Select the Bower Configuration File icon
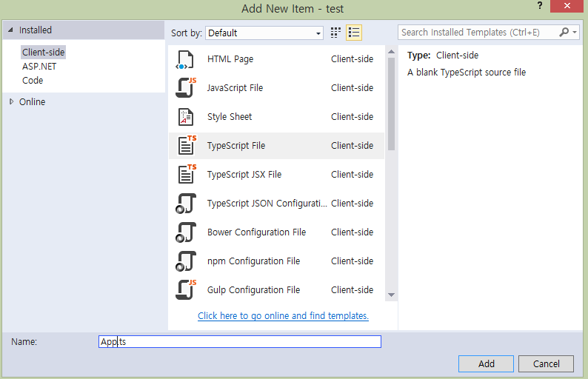This screenshot has width=588, height=379. pos(185,232)
